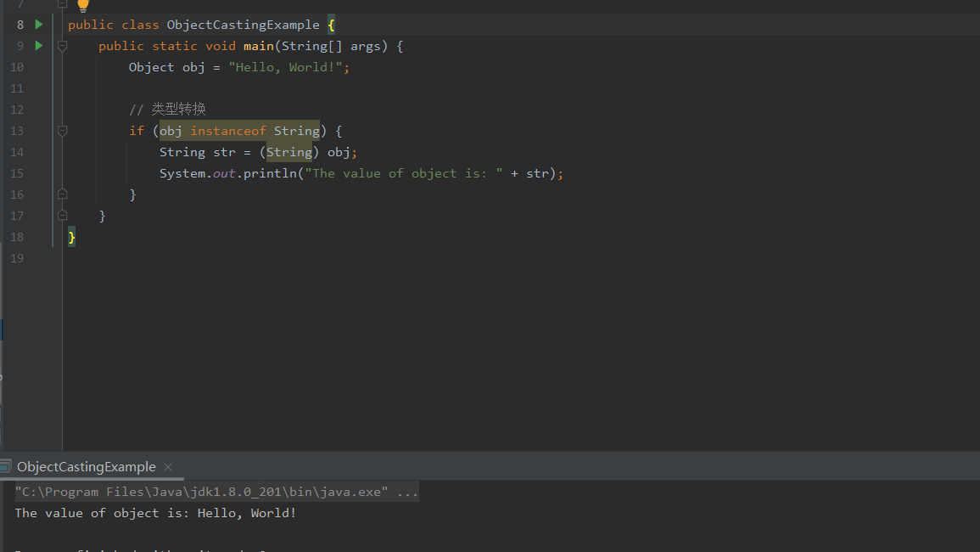Click the java.exe command line in console
Image resolution: width=980 pixels, height=552 pixels.
point(216,492)
